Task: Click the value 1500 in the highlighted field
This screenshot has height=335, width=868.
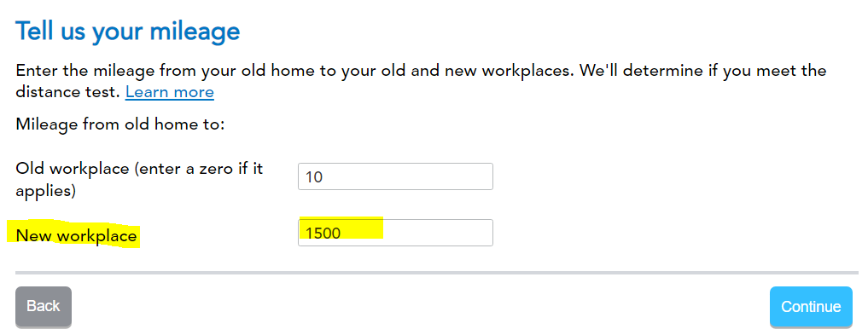Action: pos(323,234)
